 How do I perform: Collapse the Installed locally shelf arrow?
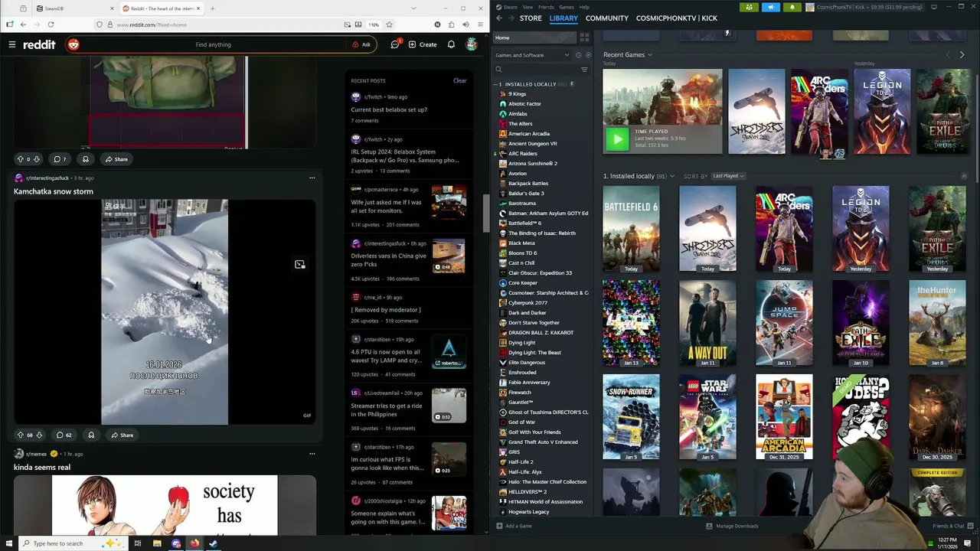tap(964, 176)
